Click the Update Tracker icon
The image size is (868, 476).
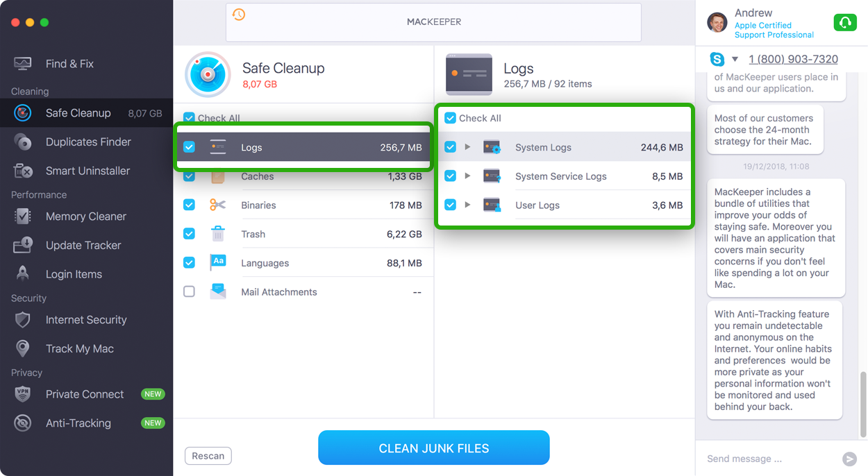23,245
